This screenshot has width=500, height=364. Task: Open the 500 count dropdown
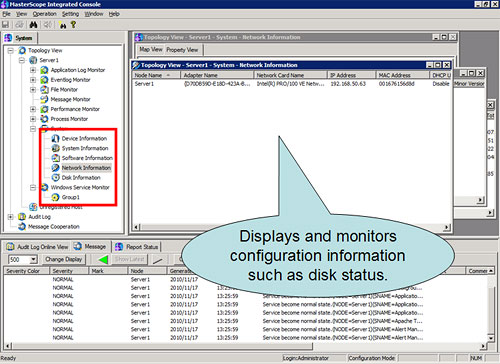[x=33, y=260]
